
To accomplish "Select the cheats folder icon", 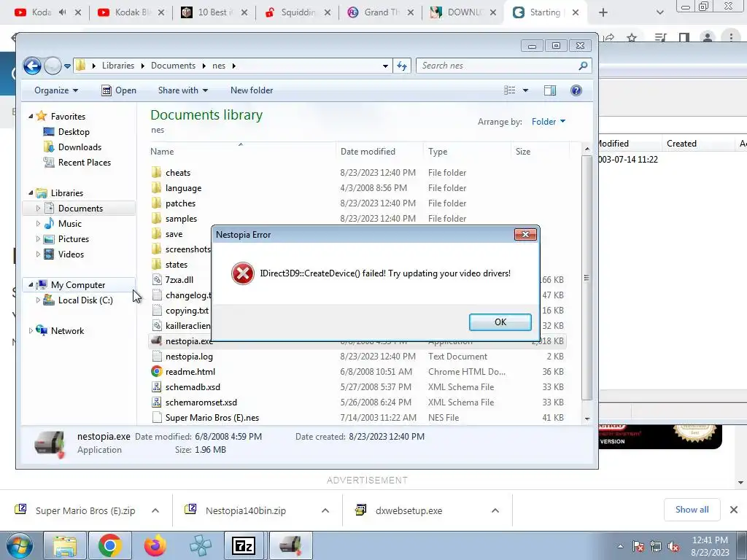I will click(x=156, y=172).
